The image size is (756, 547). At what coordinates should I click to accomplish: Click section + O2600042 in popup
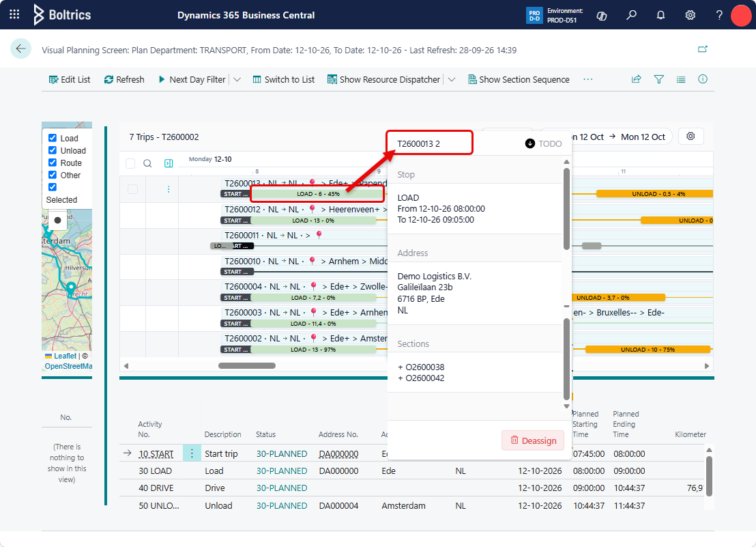point(421,378)
